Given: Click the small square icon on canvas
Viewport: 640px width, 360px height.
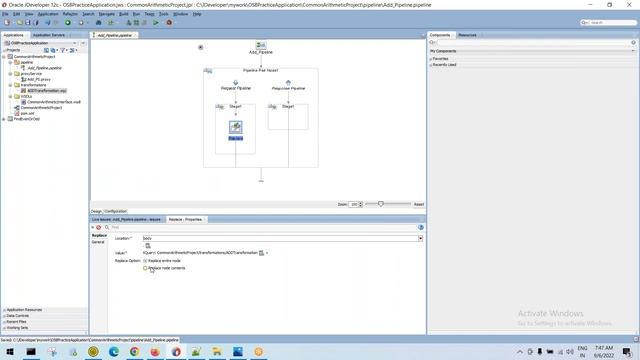Looking at the screenshot, I should pyautogui.click(x=200, y=47).
